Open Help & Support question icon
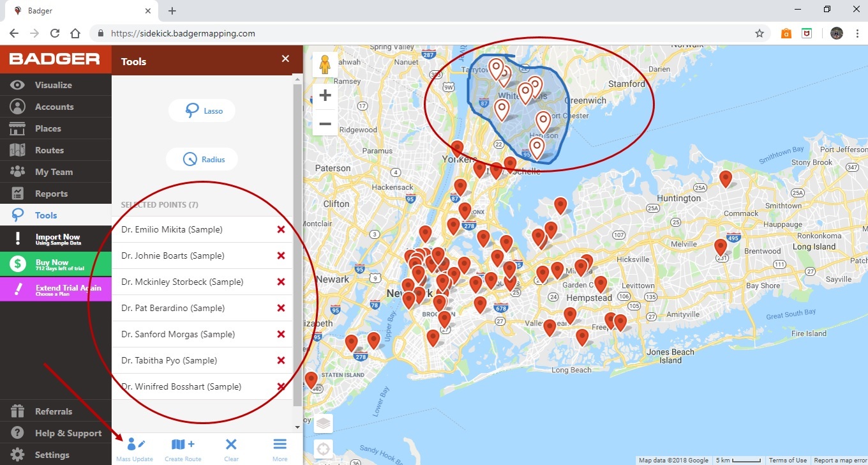 pyautogui.click(x=18, y=433)
